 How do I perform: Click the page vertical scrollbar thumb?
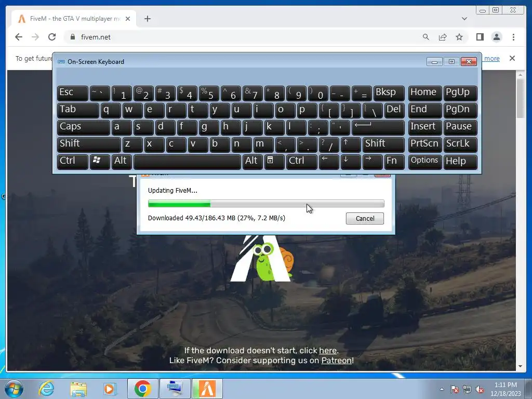coord(520,98)
